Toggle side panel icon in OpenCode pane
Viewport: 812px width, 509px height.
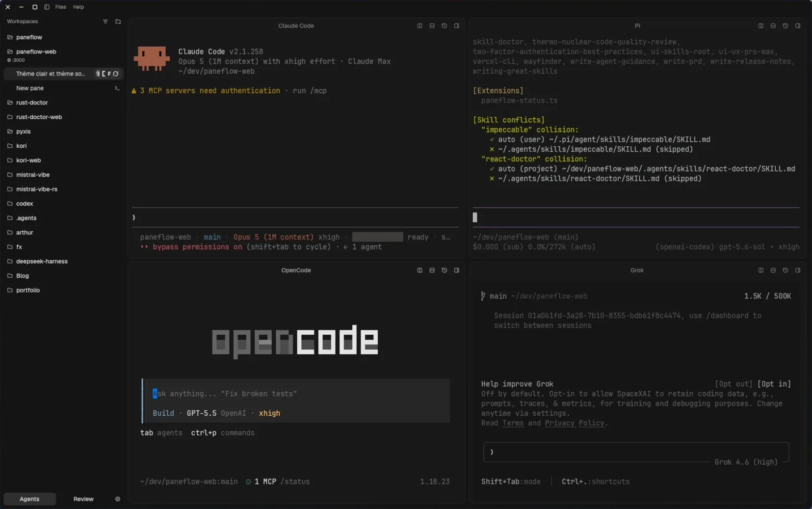[456, 270]
